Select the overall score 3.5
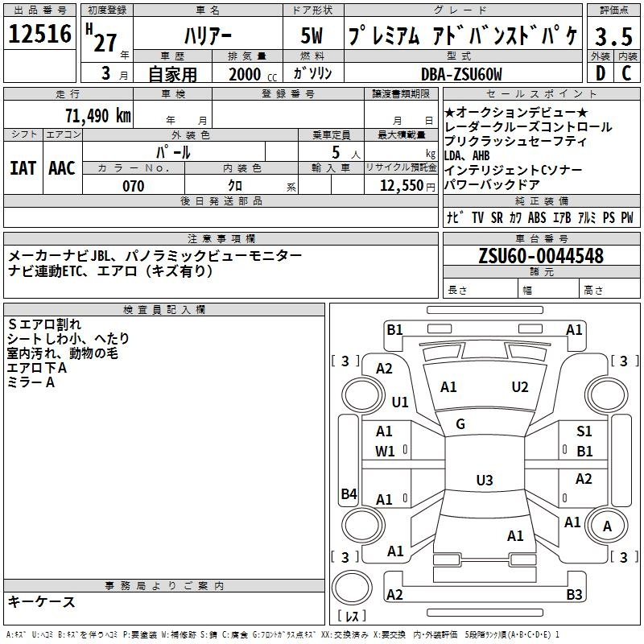This screenshot has width=644, height=644. [613, 37]
